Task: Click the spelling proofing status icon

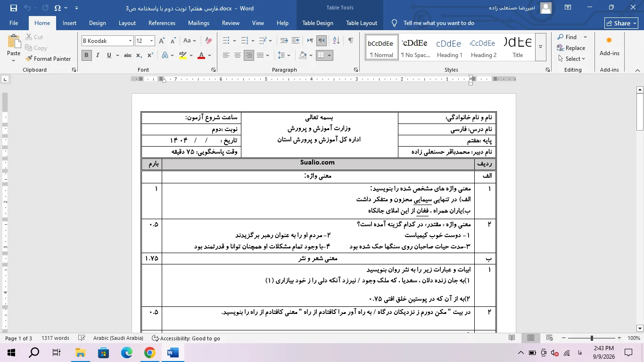Action: 82,338
